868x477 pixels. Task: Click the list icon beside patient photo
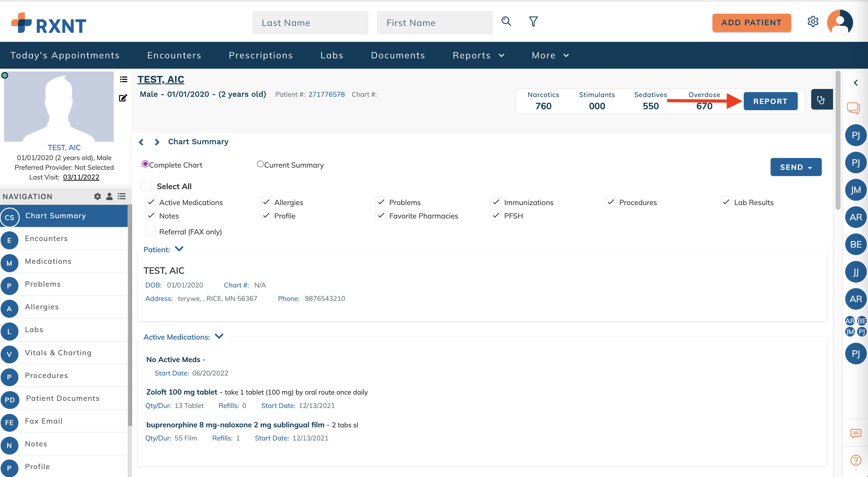[123, 80]
